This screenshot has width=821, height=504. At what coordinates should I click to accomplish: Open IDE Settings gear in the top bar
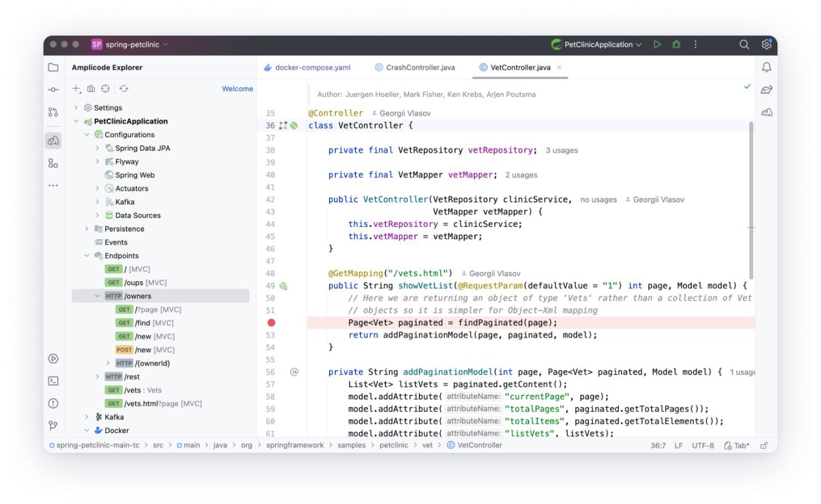click(766, 44)
